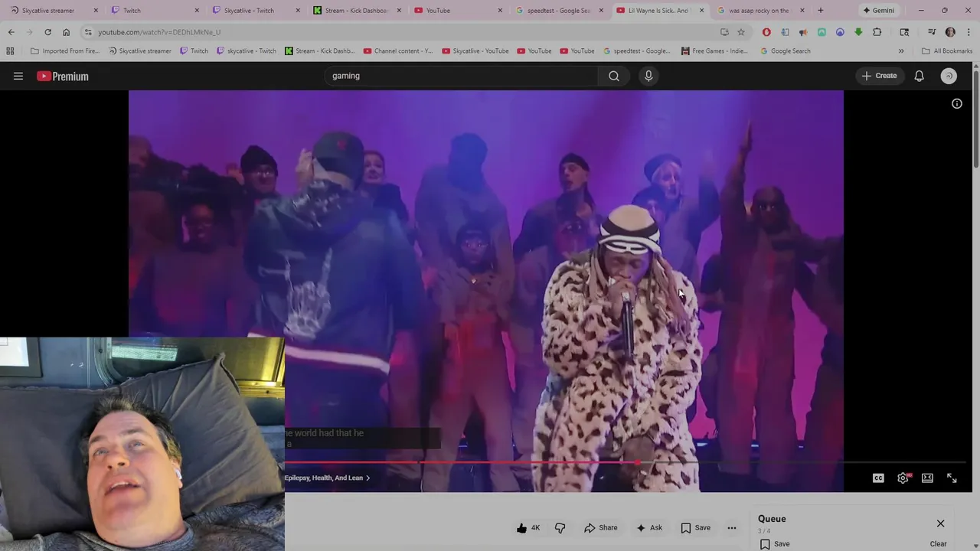Save video to a playlist

coord(695,527)
